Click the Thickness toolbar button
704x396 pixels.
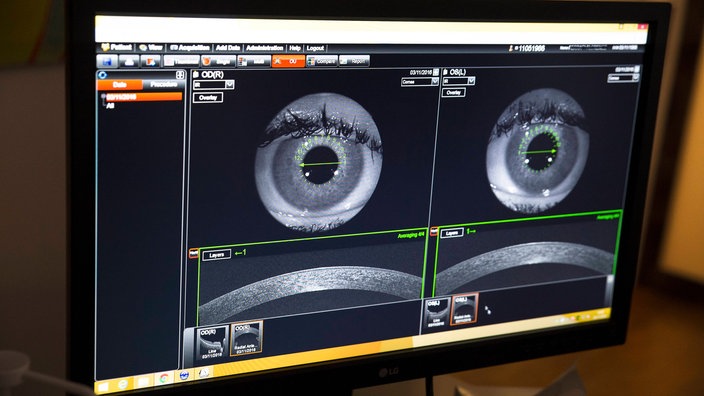coord(181,61)
